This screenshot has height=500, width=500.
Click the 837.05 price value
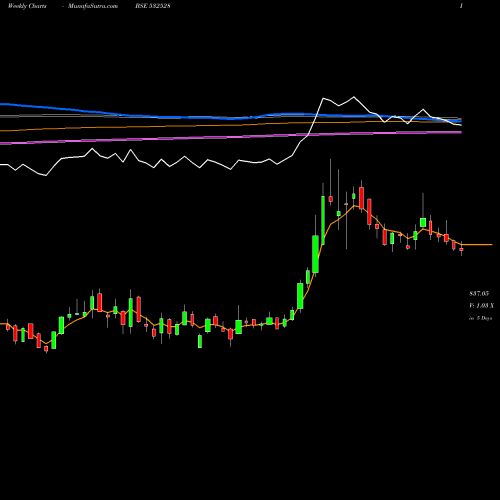tap(479, 294)
